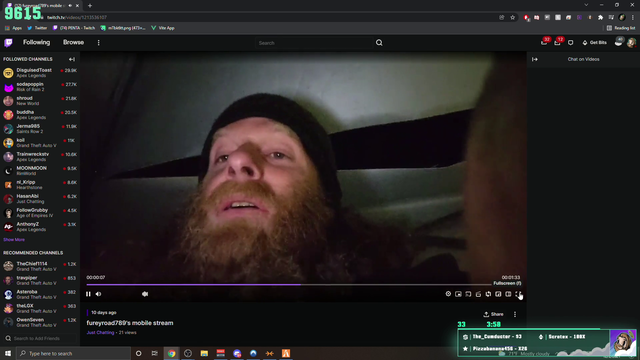Expand followed list with Show More

[14, 240]
